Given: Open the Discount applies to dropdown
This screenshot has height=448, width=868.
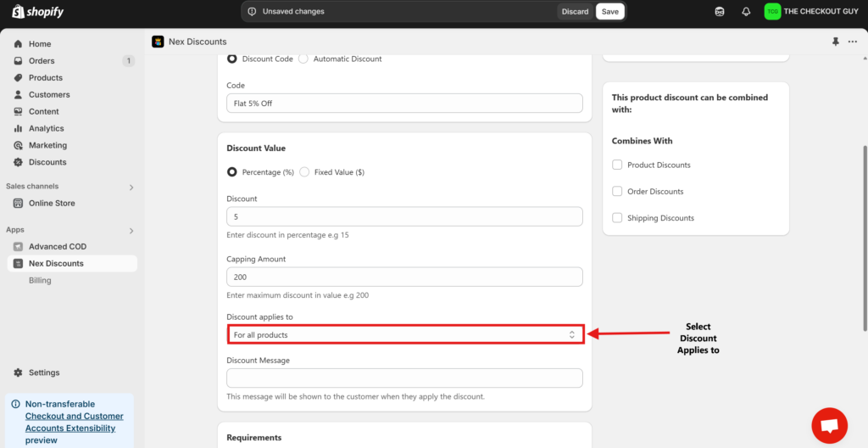Looking at the screenshot, I should (404, 335).
